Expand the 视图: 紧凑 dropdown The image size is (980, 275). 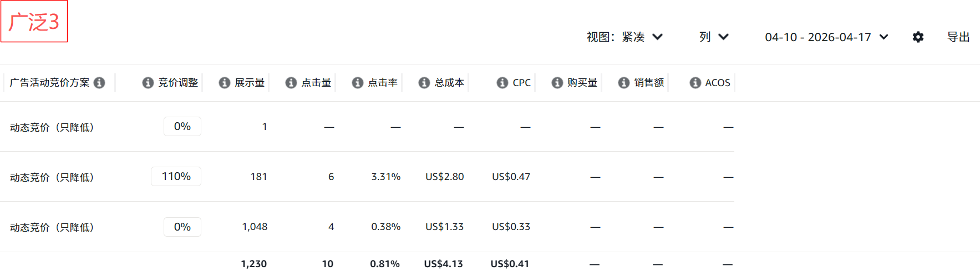(624, 37)
